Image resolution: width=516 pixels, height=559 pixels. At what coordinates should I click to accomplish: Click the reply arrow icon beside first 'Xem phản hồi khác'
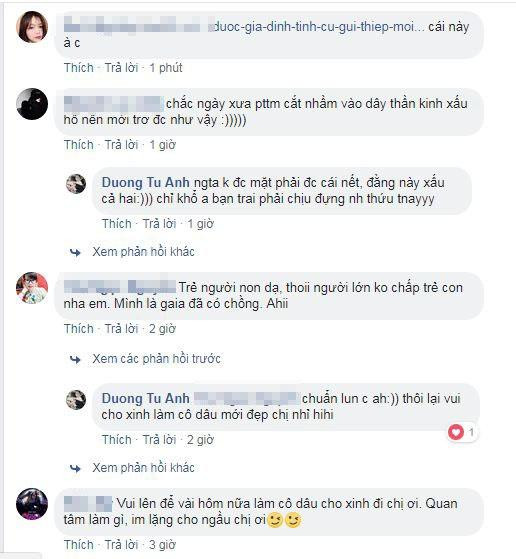point(75,252)
